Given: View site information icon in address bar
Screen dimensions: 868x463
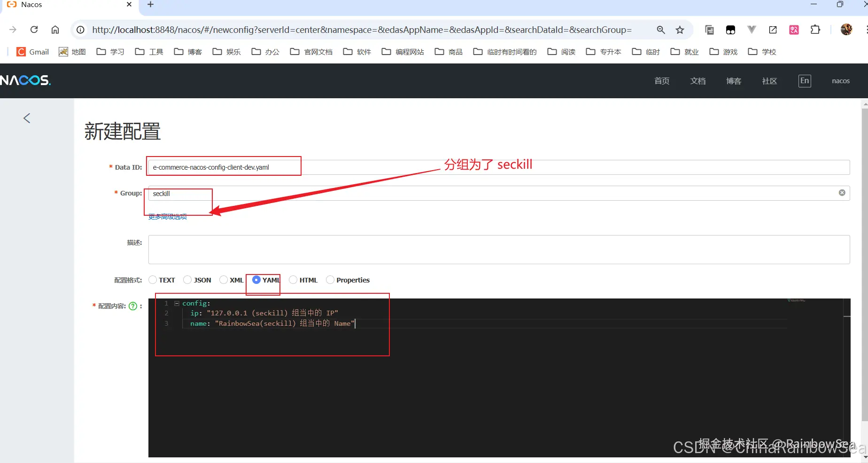Looking at the screenshot, I should click(x=81, y=30).
